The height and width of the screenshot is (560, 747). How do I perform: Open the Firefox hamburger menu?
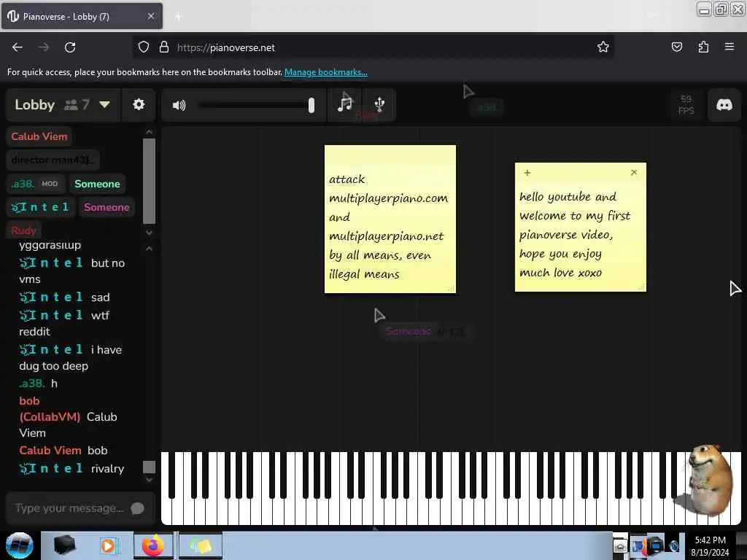tap(729, 47)
